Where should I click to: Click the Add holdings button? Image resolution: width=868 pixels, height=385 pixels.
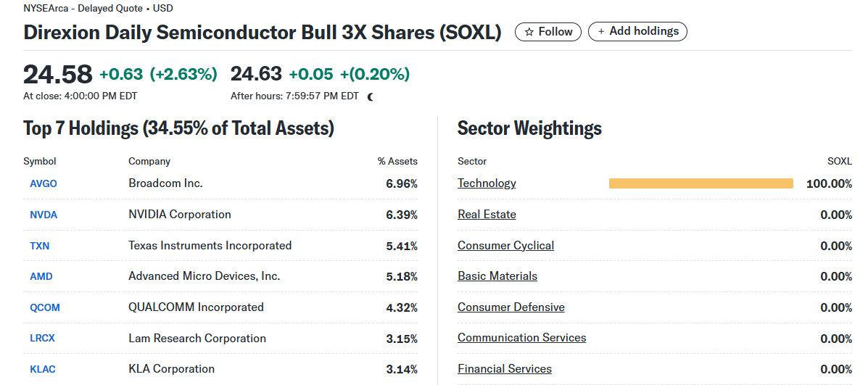[637, 32]
